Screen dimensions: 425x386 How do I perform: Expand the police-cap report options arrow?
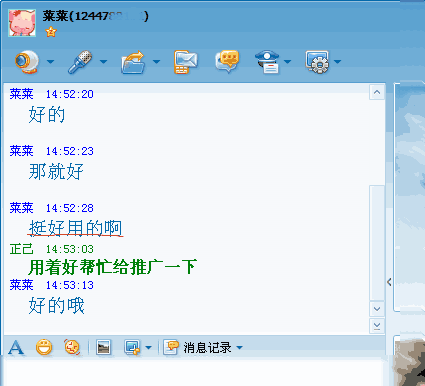(287, 62)
